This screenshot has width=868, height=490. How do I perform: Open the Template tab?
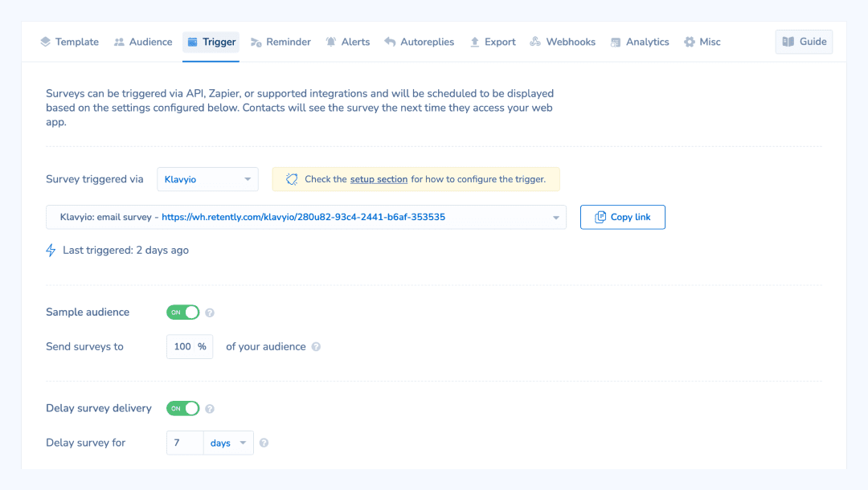click(x=69, y=42)
